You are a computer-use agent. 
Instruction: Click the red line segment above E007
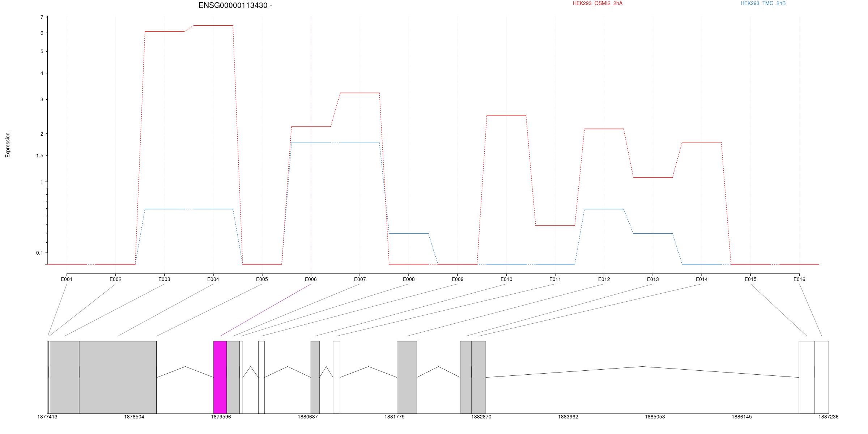360,93
